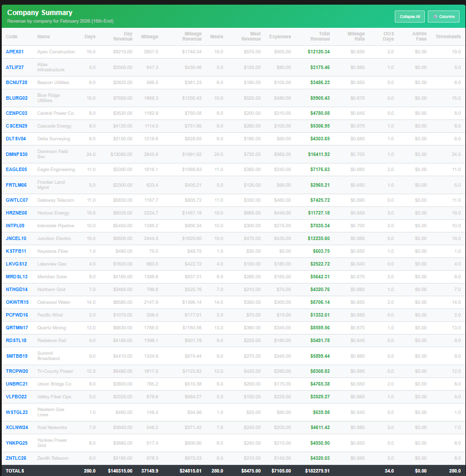Sort by the Total Revenue column
Image resolution: width=466 pixels, height=476 pixels.
(x=319, y=37)
